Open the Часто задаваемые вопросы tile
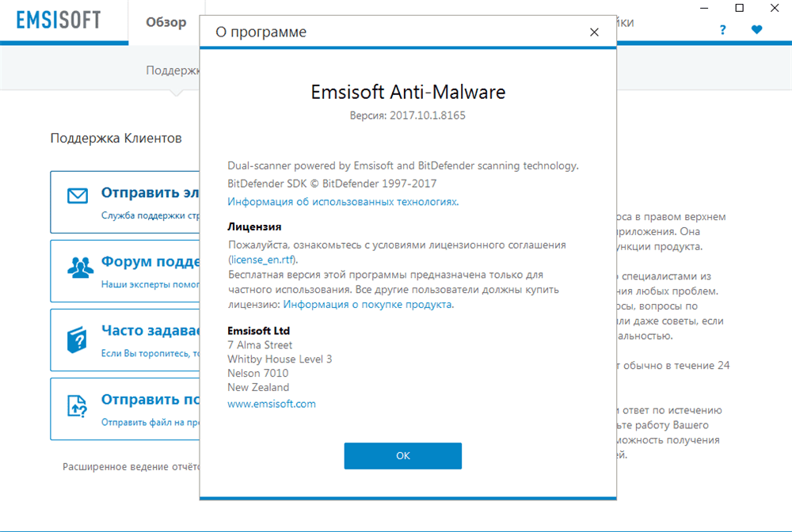Screen dimensions: 792x532 click(125, 340)
